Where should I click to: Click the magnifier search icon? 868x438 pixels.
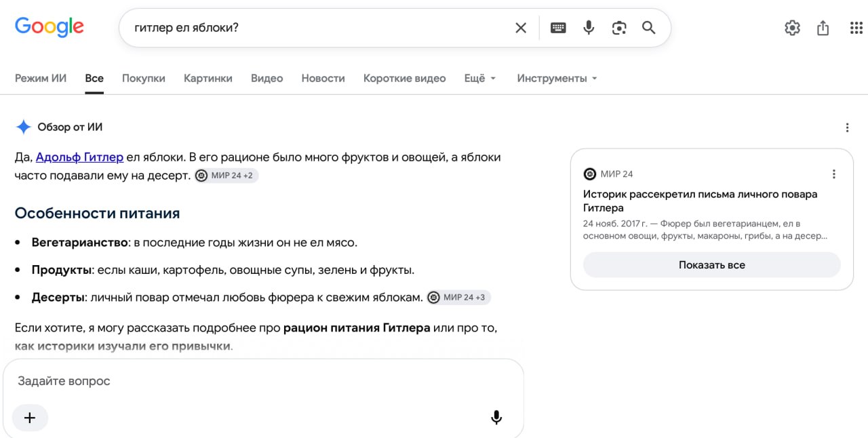tap(649, 28)
